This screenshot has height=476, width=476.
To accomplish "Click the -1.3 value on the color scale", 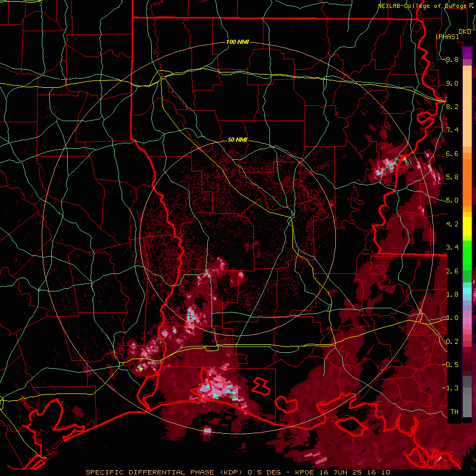I will pyautogui.click(x=450, y=388).
